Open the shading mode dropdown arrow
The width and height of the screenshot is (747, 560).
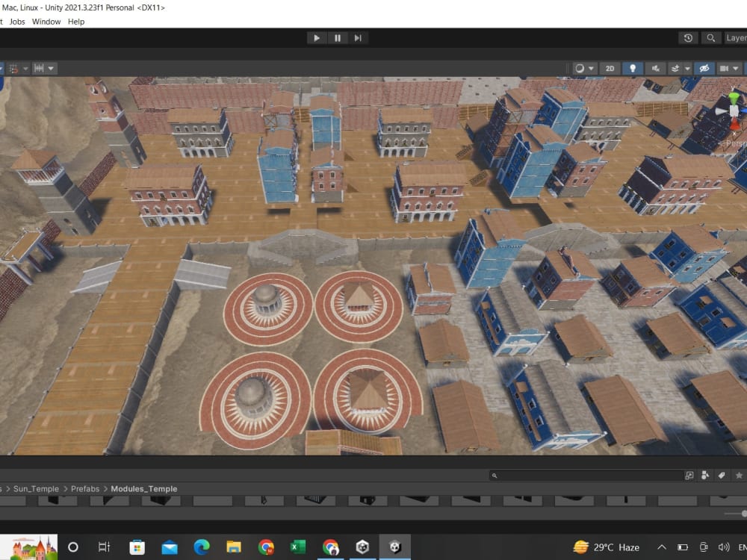coord(592,68)
